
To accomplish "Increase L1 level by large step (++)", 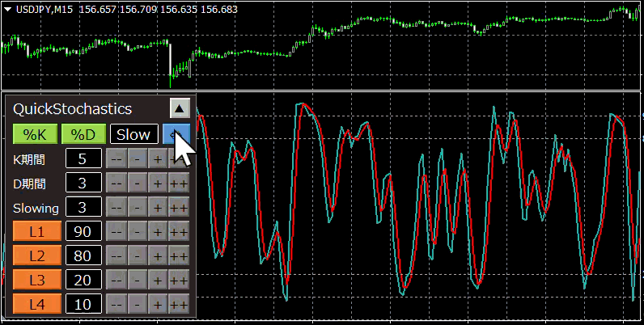I will tap(179, 231).
